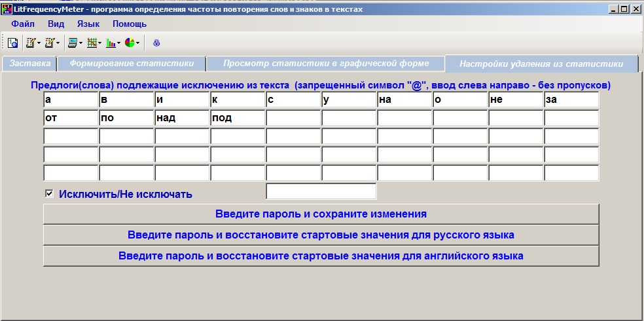This screenshot has width=644, height=321.
Task: Open the Помощь menu
Action: pyautogui.click(x=130, y=24)
